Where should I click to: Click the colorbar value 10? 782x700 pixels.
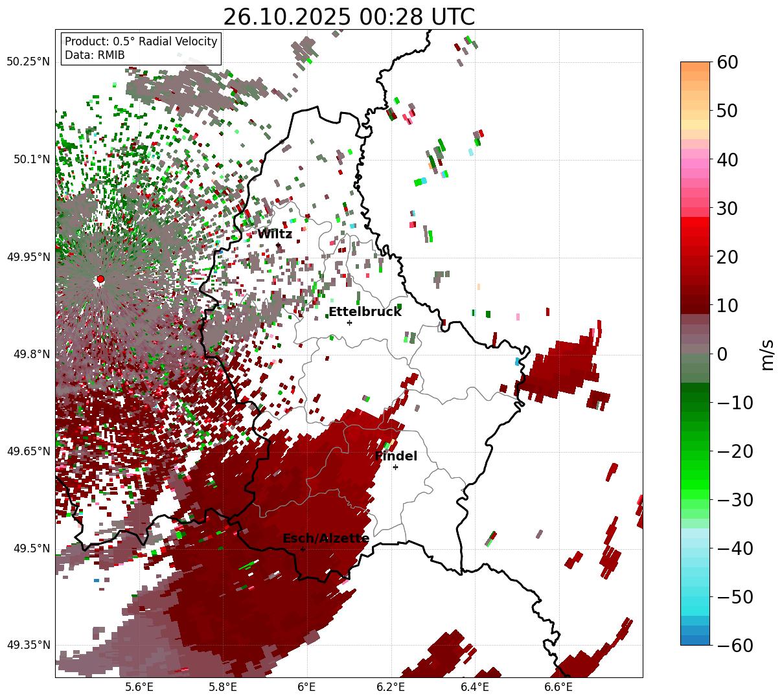click(x=727, y=306)
